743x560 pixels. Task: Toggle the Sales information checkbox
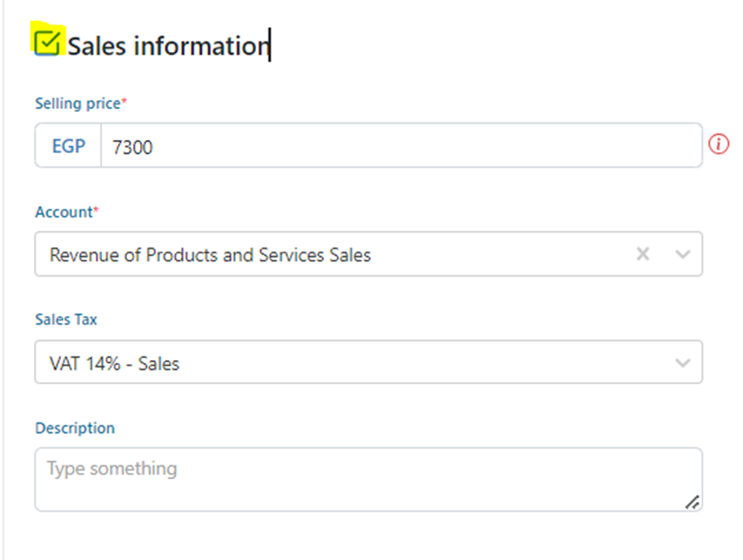pyautogui.click(x=47, y=41)
